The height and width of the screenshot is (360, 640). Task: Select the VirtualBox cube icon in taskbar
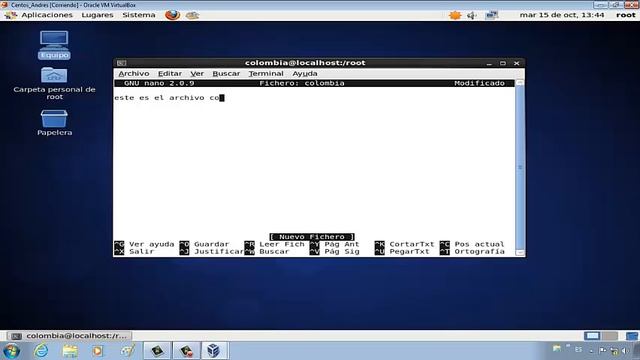point(213,351)
